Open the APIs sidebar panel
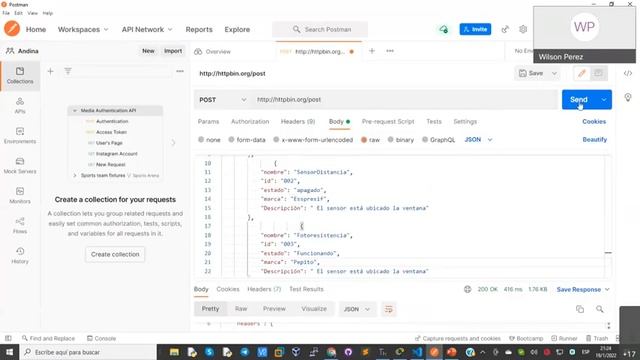Viewport: 640px width, 360px height. pyautogui.click(x=20, y=105)
